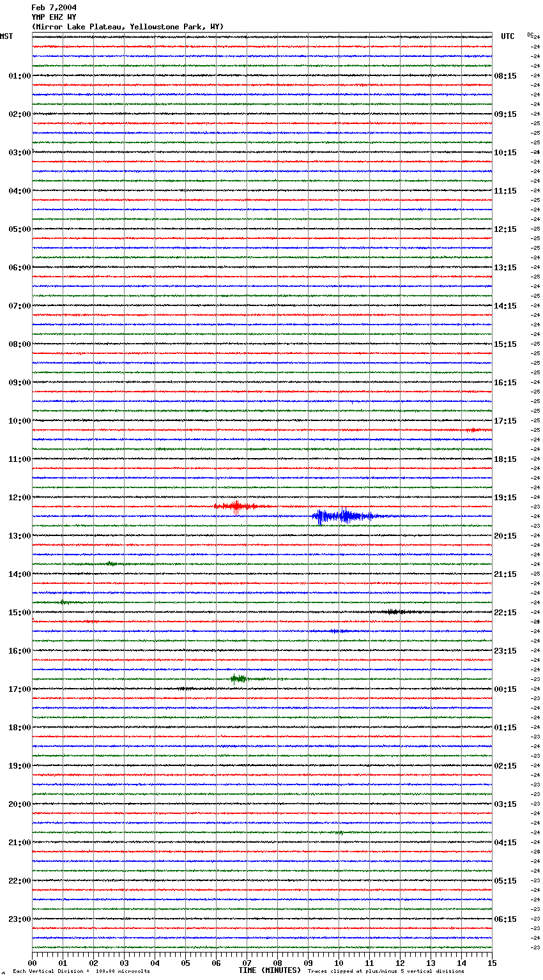Click the 05:00 MST time label
Viewport: 543px width, 980px height.
pos(20,229)
